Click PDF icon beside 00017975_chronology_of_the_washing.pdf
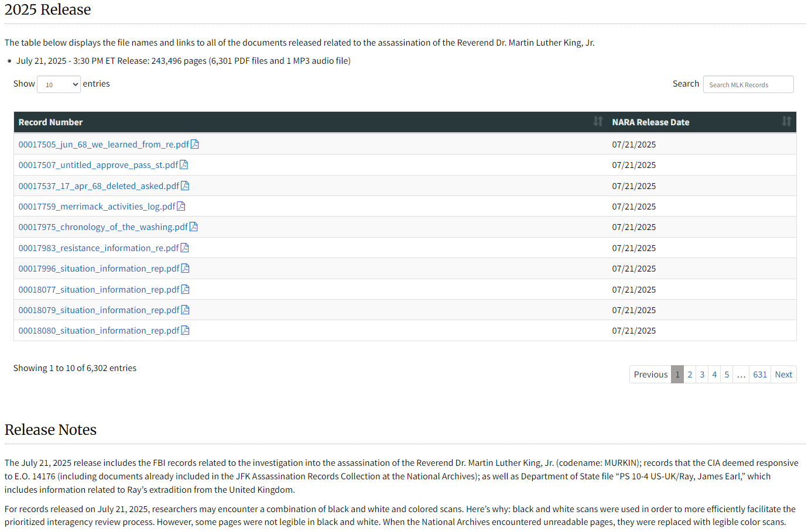808x532 pixels. coord(194,226)
